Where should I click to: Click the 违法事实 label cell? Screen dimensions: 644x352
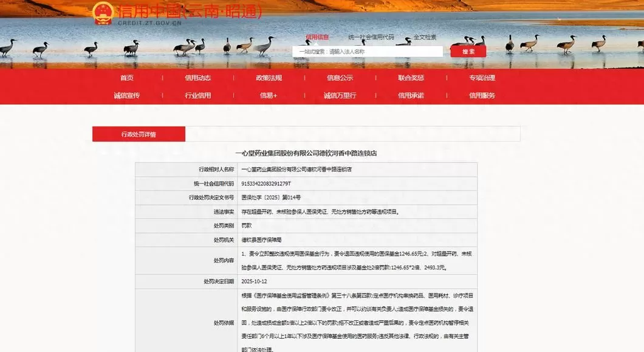click(x=187, y=212)
